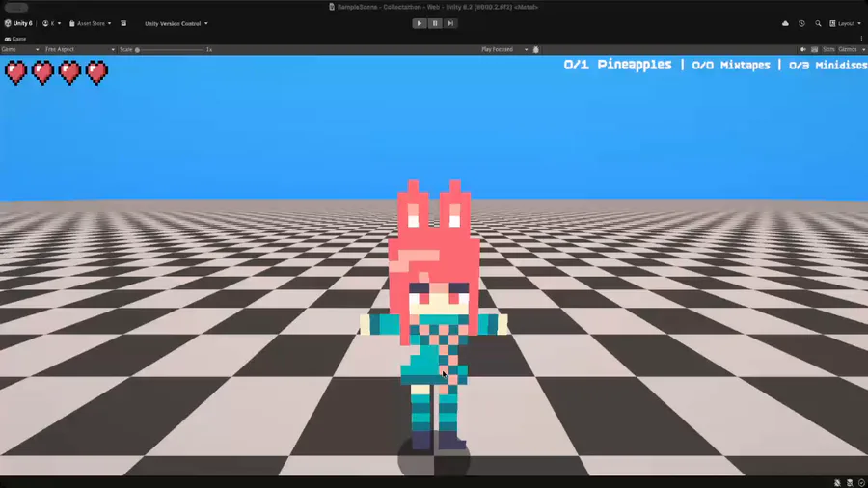Viewport: 868px width, 488px height.
Task: Open the Undo History icon
Action: coord(801,23)
